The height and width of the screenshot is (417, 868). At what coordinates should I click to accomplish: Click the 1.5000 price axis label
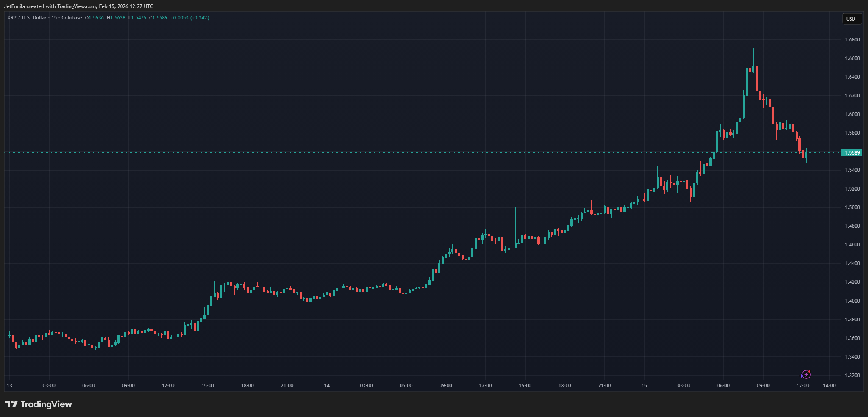click(x=852, y=207)
